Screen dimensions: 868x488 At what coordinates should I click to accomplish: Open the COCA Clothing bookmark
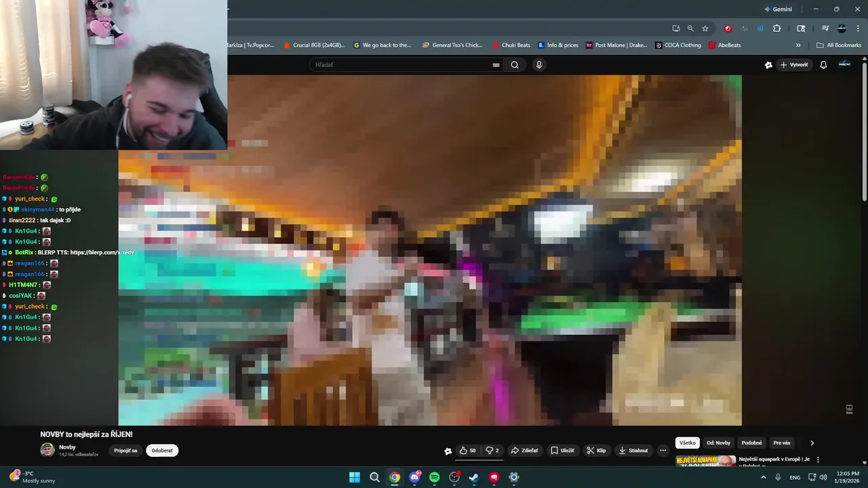[678, 45]
